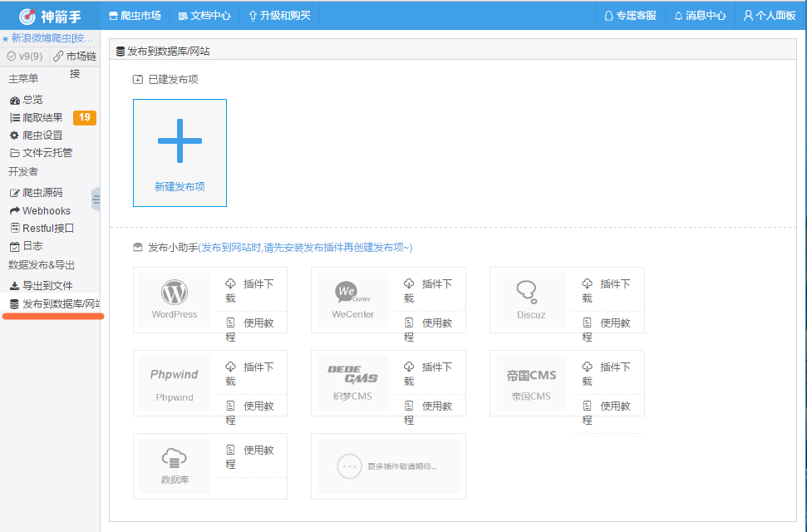807x532 pixels.
Task: Collapse sidebar using the edge handle
Action: 96,199
